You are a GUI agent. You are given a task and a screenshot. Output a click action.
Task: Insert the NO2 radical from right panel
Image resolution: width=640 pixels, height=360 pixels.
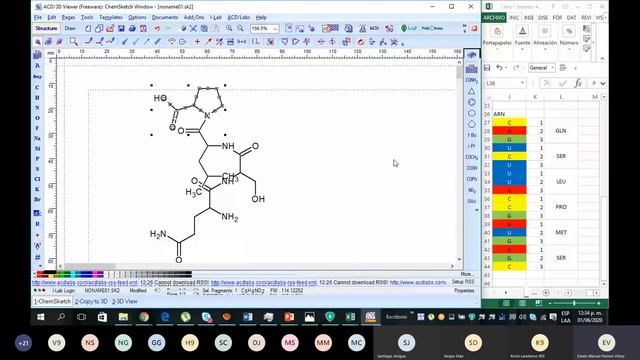tap(471, 190)
